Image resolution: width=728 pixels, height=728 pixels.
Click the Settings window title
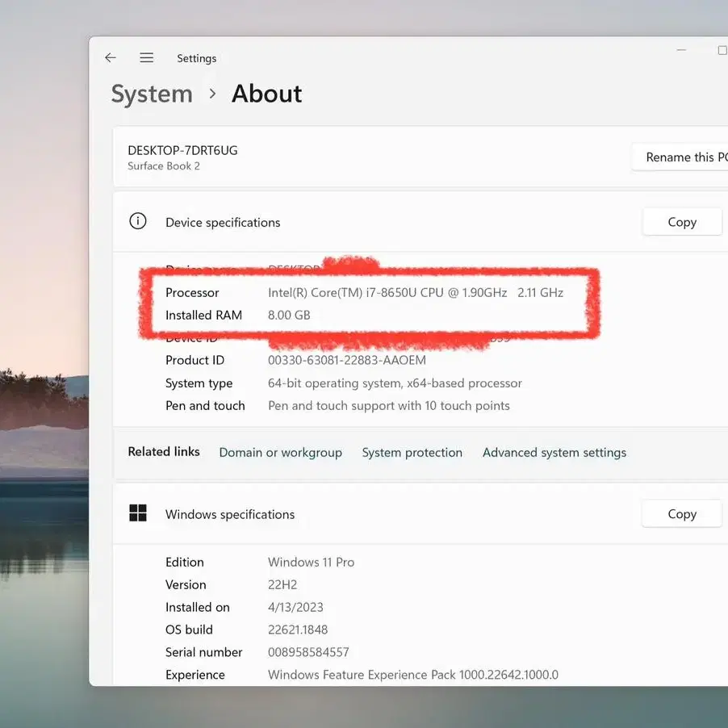(x=196, y=58)
